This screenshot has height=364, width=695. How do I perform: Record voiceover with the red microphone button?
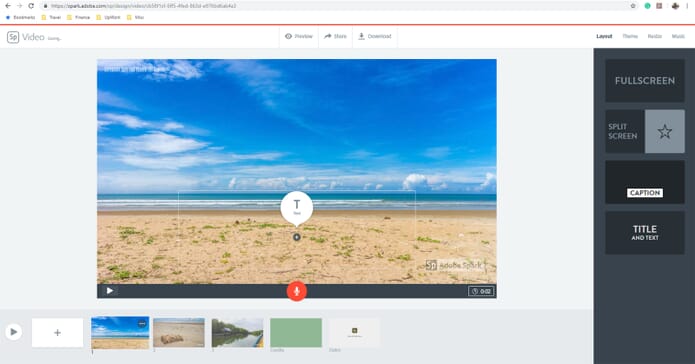[x=297, y=291]
